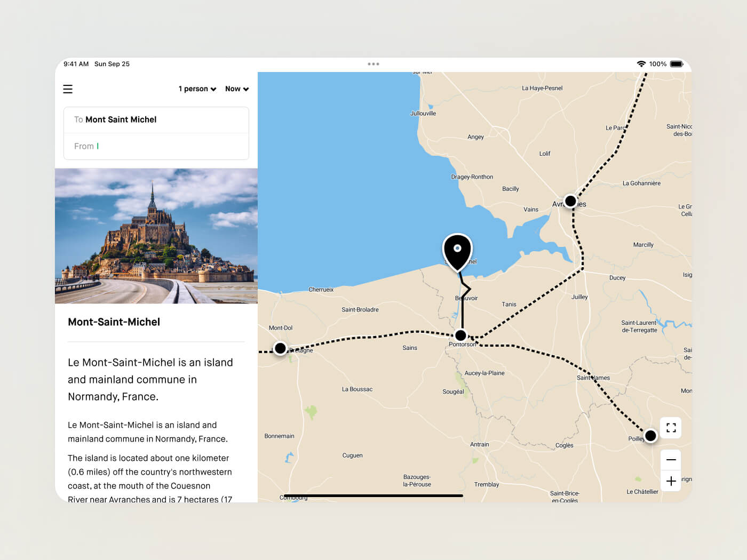Viewport: 747px width, 560px height.
Task: Click the Marcilly map label
Action: tap(643, 245)
